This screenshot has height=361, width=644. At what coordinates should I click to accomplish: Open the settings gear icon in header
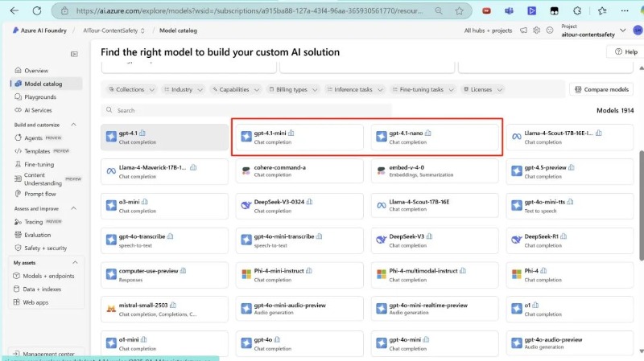pyautogui.click(x=536, y=31)
